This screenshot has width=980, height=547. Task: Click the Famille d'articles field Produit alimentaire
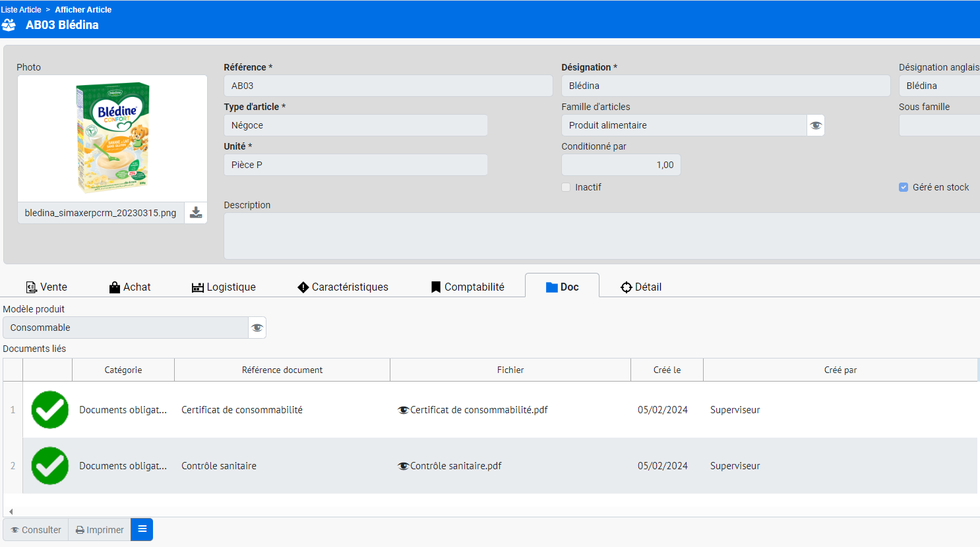[x=685, y=125]
